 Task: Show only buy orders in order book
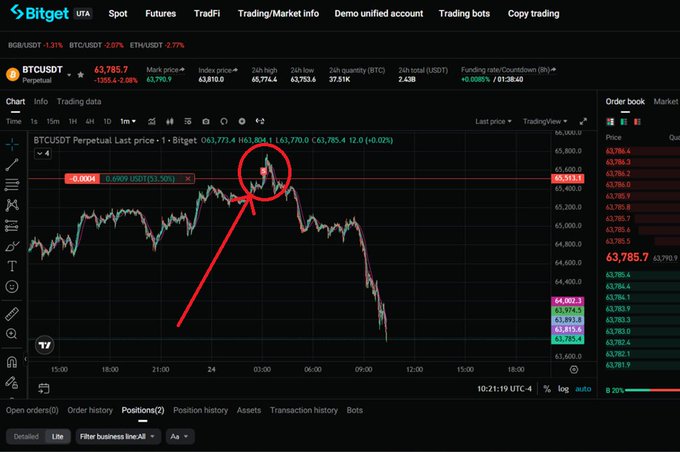pos(624,122)
